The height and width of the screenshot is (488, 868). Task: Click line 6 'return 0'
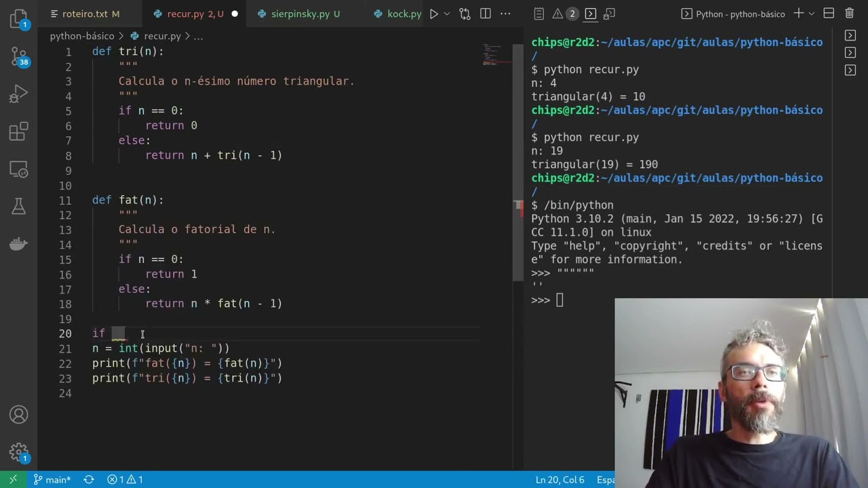171,125
